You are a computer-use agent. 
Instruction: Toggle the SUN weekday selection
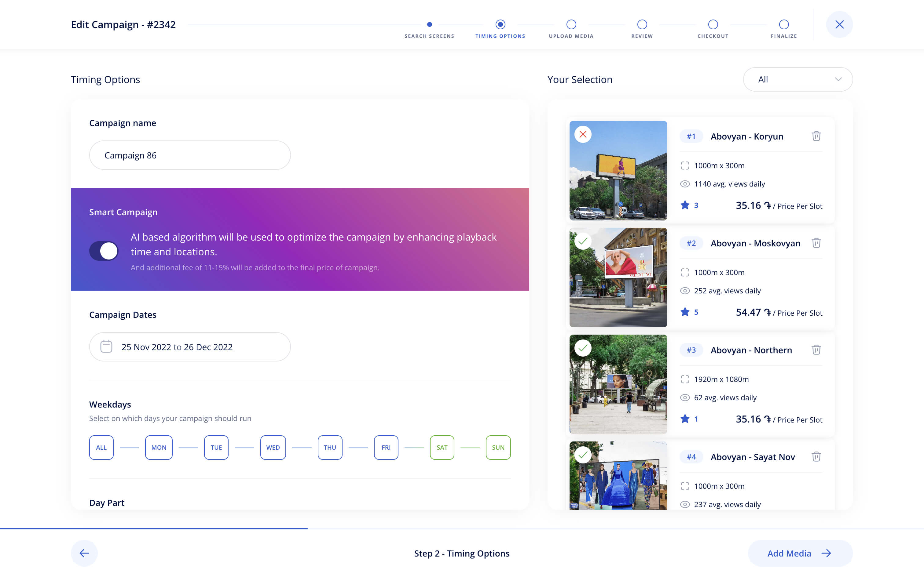click(x=498, y=447)
